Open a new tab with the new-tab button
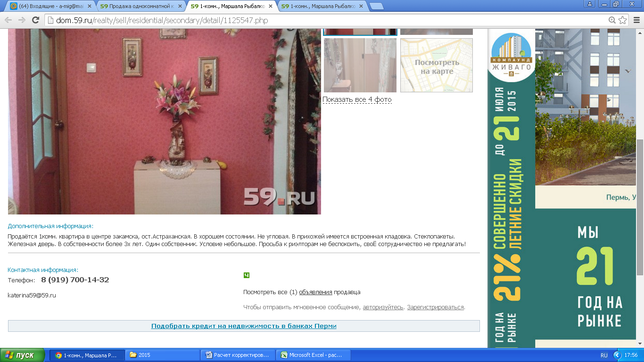This screenshot has width=644, height=362. click(376, 6)
